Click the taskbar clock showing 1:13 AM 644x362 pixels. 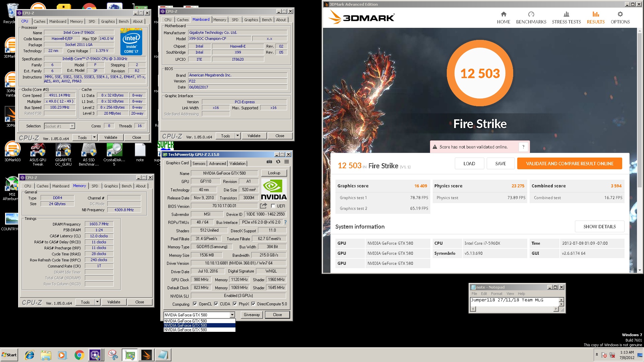[627, 355]
